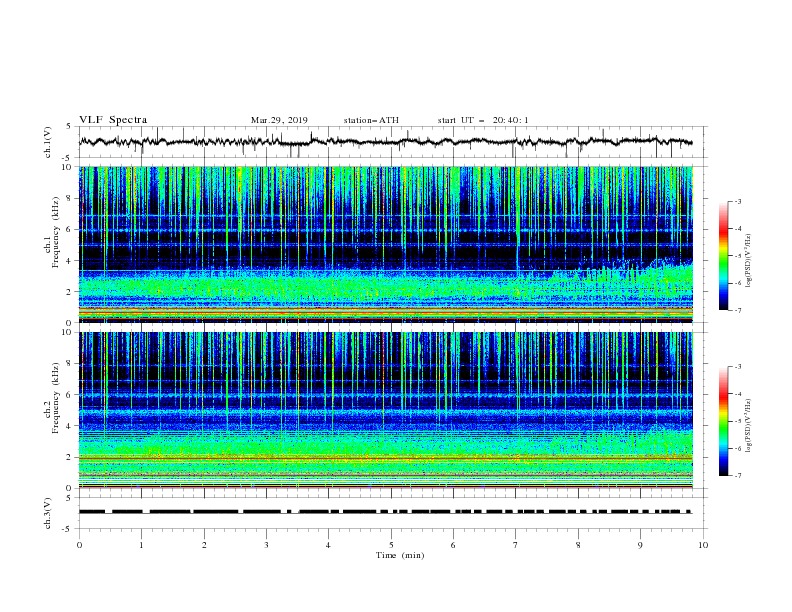This screenshot has height=612, width=792.
Task: Click the ch.1 "Frequency (kHz)" axis label
Action: point(56,230)
